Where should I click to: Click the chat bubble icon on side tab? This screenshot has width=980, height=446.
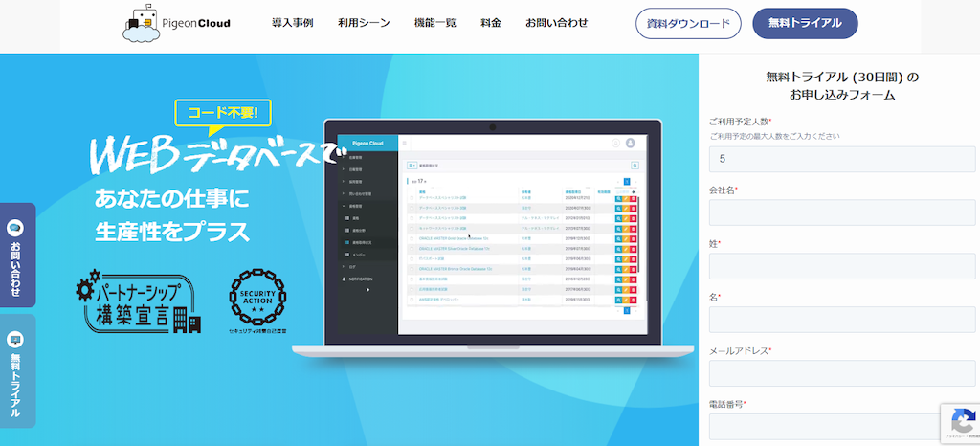(15, 228)
